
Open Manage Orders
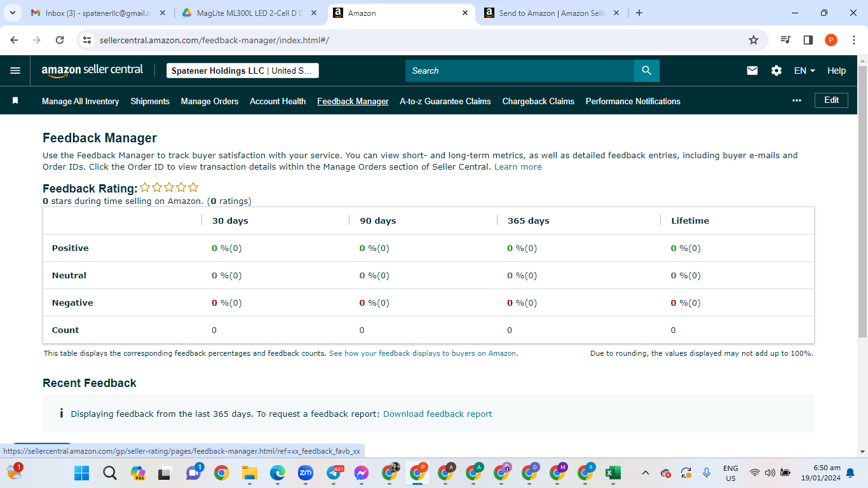[210, 101]
